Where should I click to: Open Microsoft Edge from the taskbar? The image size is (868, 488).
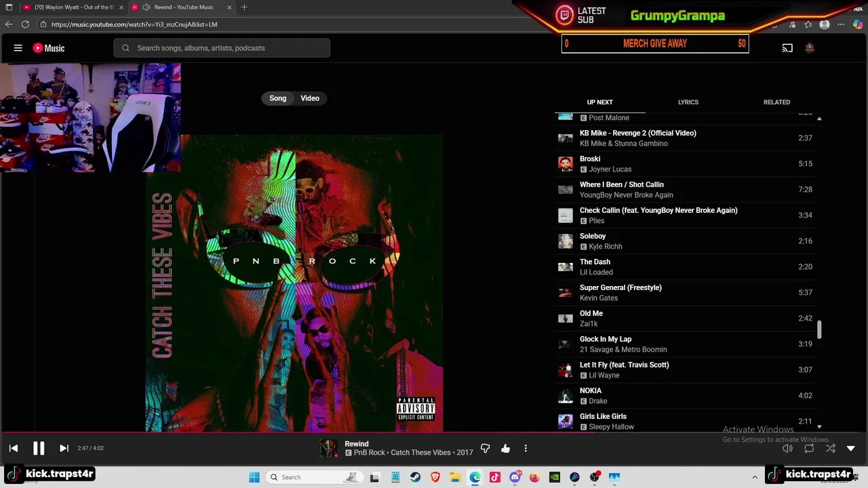pyautogui.click(x=475, y=477)
